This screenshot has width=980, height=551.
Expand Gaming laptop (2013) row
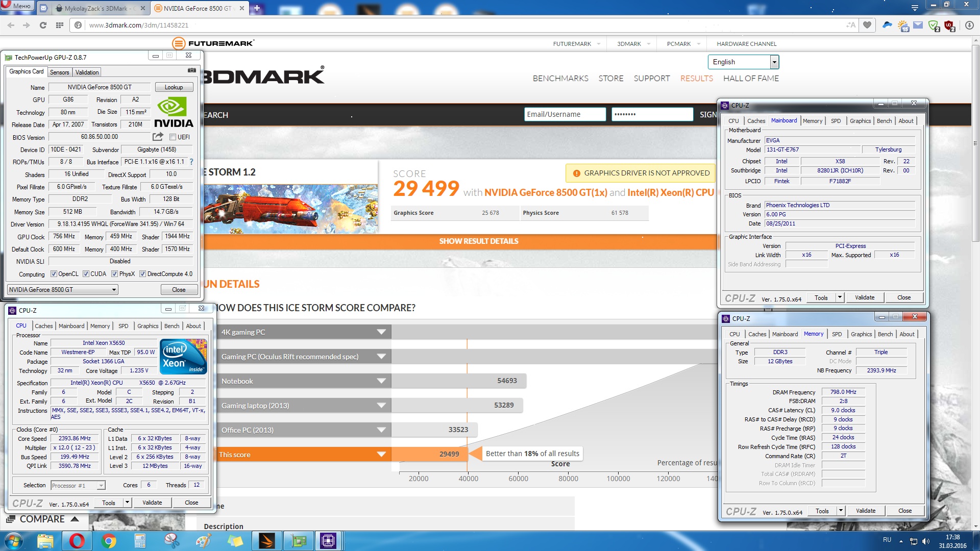[x=381, y=405]
